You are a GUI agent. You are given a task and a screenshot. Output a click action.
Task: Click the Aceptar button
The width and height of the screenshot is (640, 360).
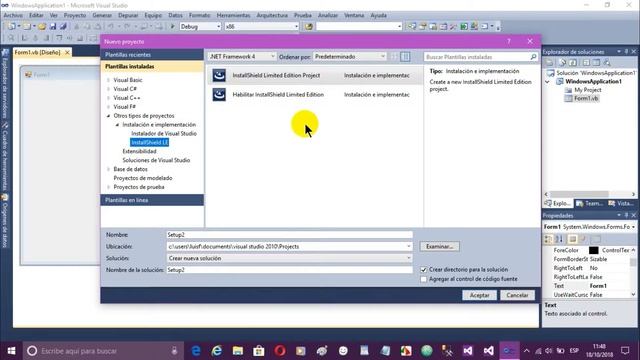[479, 295]
